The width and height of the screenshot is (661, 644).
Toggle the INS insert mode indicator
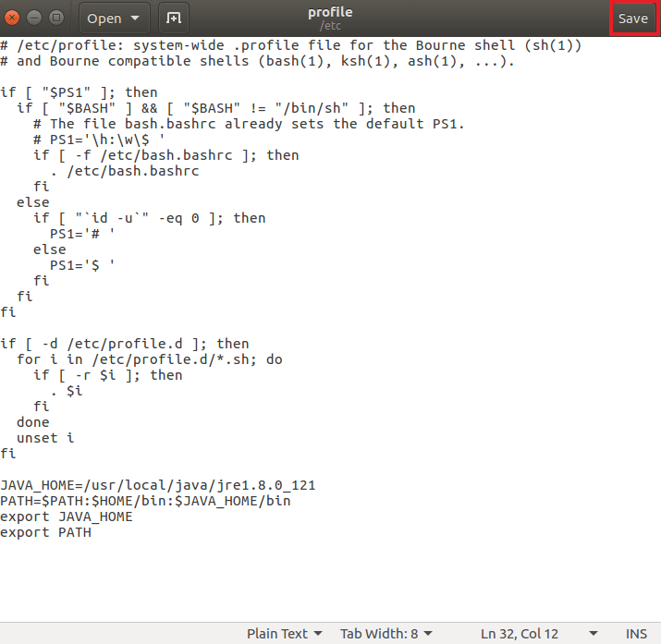pyautogui.click(x=636, y=633)
